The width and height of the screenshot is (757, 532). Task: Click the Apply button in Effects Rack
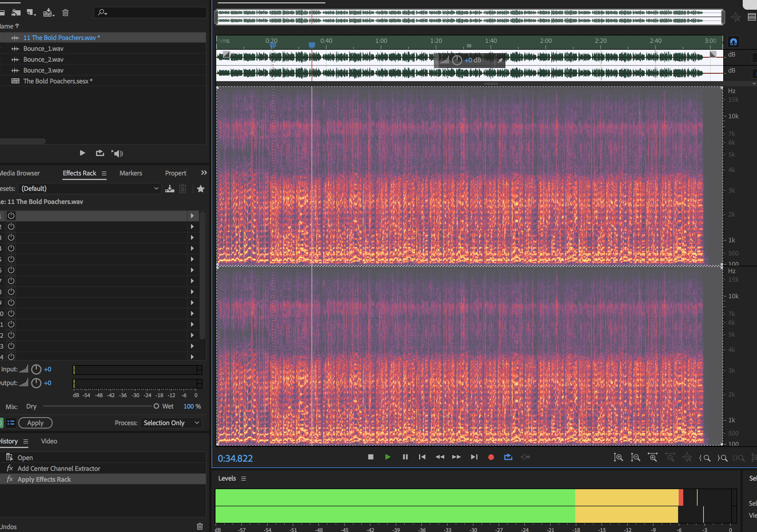35,423
